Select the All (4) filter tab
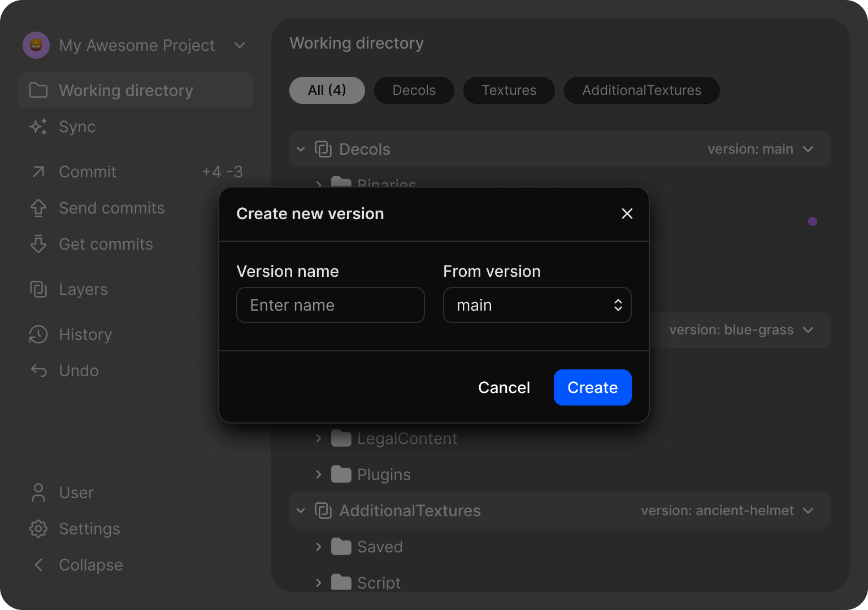The image size is (868, 610). tap(327, 90)
